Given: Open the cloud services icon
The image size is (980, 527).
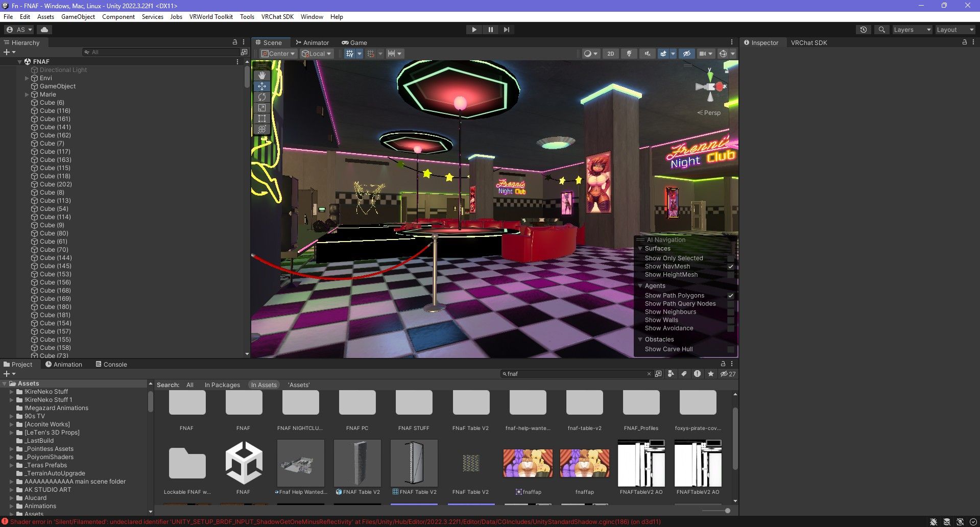Looking at the screenshot, I should (x=44, y=30).
